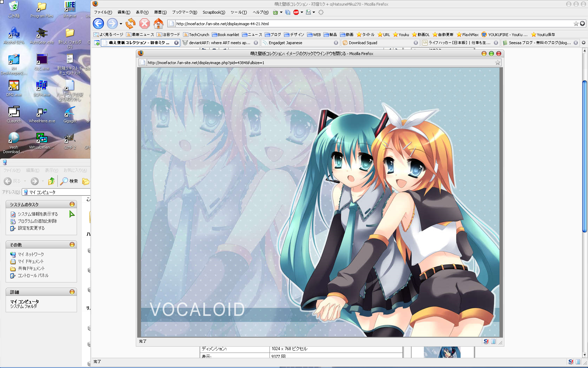Click the bookmark star in popup window's address bar
Viewport: 588px width, 368px height.
click(x=497, y=63)
